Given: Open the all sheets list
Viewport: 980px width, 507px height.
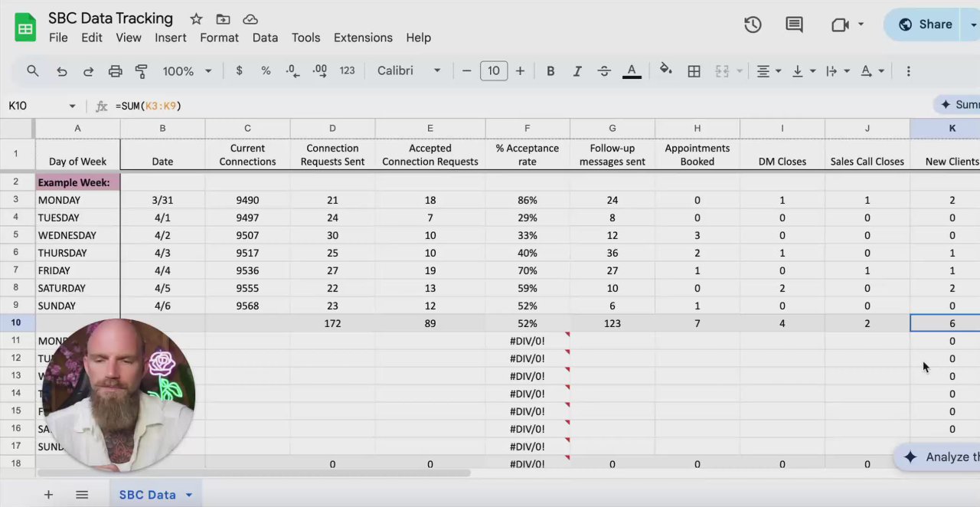Looking at the screenshot, I should [82, 495].
